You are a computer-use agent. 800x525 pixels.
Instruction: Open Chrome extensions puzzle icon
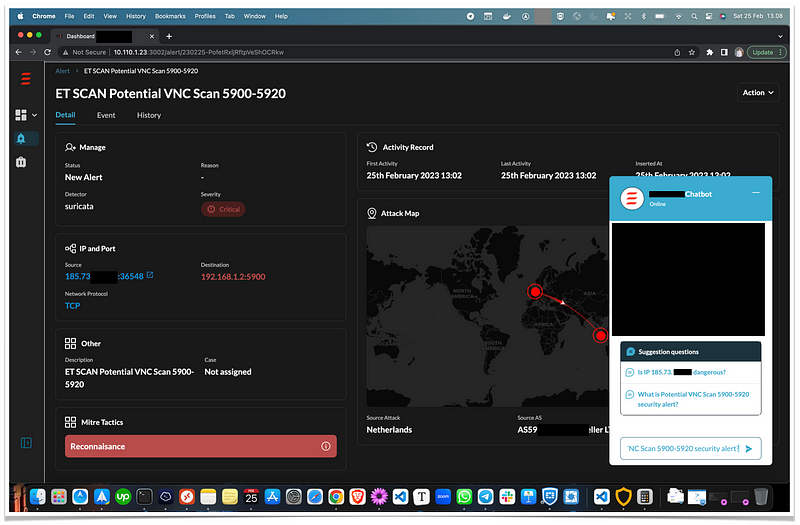709,52
